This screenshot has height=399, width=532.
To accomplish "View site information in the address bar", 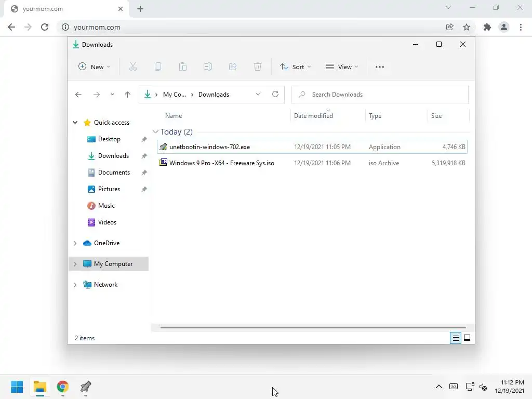I will tap(65, 27).
